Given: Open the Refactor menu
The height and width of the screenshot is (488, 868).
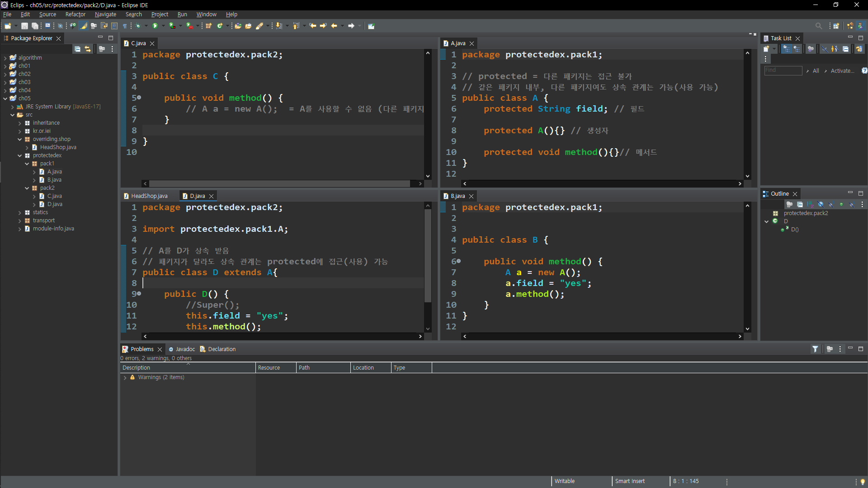Looking at the screenshot, I should click(75, 14).
